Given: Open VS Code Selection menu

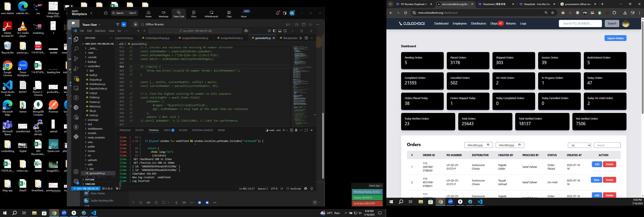Looking at the screenshot, I should [x=100, y=31].
